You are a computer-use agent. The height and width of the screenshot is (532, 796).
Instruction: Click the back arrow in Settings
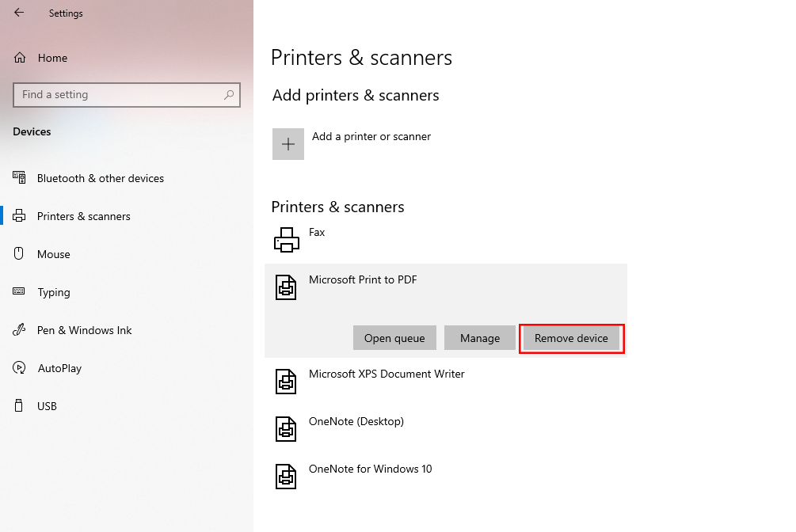[19, 13]
